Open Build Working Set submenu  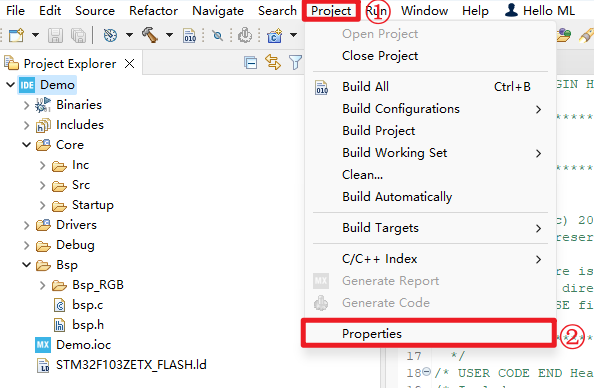(430, 153)
